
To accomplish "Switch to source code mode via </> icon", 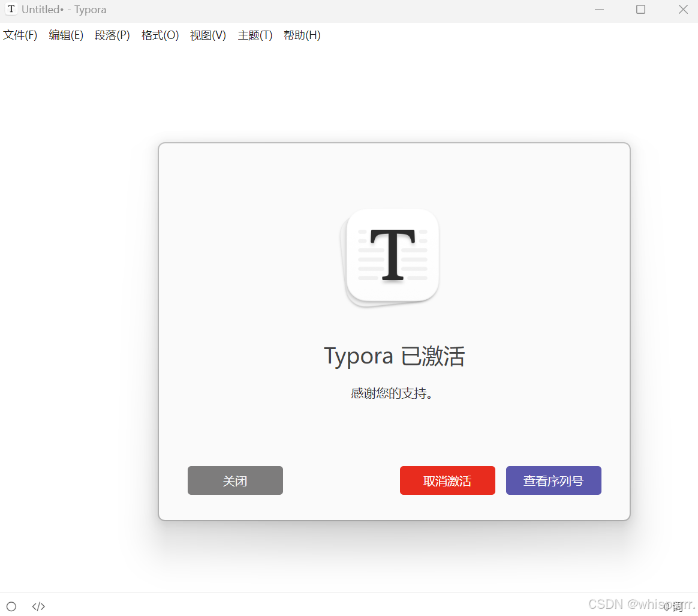I will pyautogui.click(x=38, y=606).
